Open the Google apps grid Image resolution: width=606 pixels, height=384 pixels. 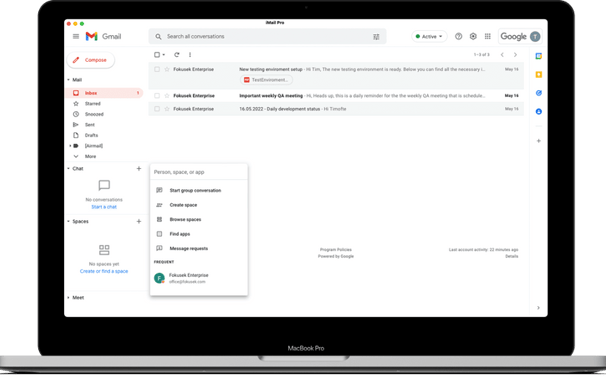click(488, 36)
